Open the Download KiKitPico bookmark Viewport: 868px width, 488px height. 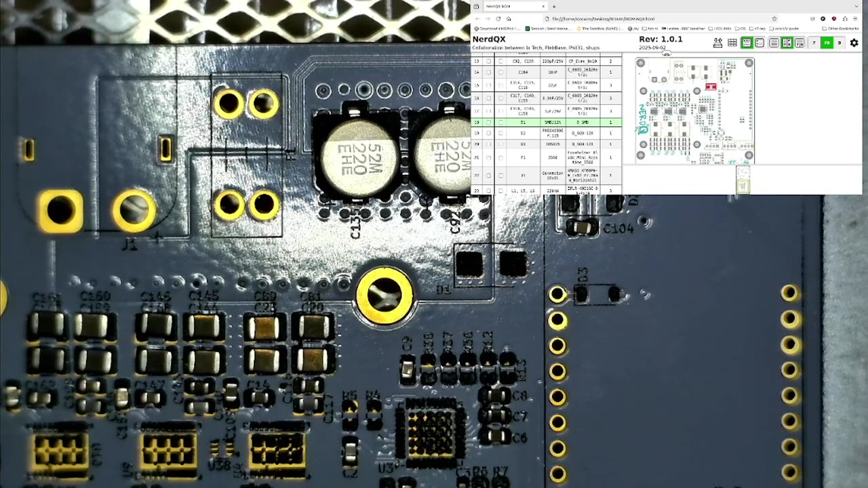[497, 28]
